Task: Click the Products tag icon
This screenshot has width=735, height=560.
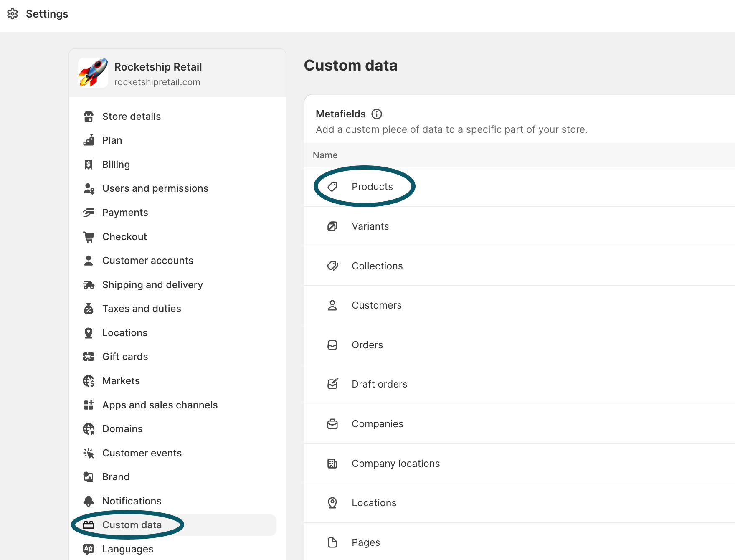Action: pos(332,187)
